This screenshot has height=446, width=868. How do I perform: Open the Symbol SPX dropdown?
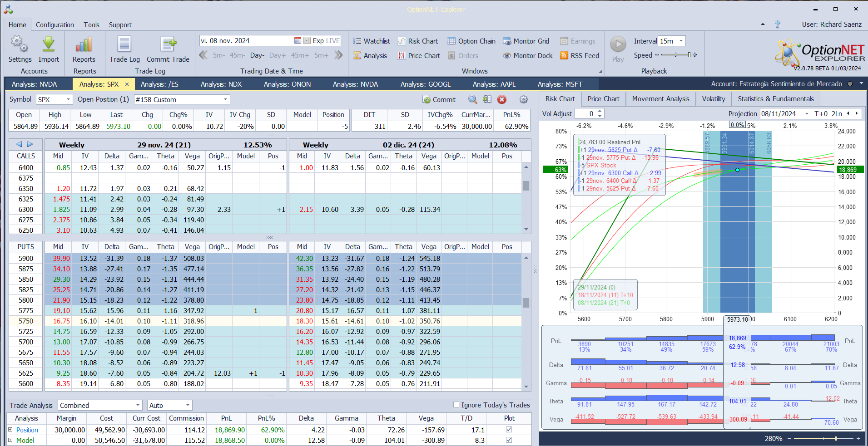pyautogui.click(x=68, y=99)
